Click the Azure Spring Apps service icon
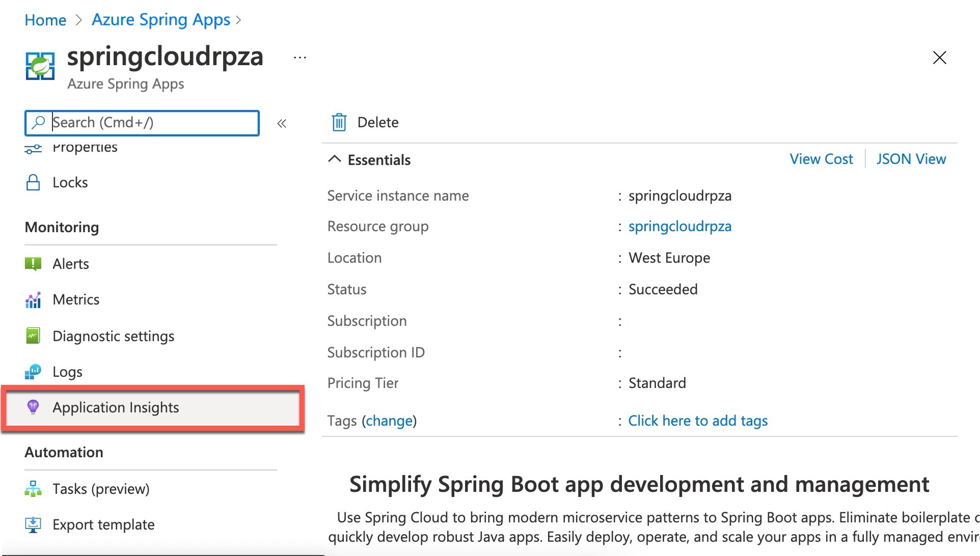The width and height of the screenshot is (980, 556). tap(40, 66)
